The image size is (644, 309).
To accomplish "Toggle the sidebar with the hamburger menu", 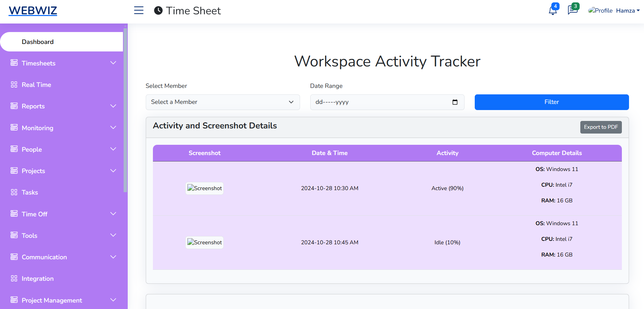I will (x=139, y=10).
